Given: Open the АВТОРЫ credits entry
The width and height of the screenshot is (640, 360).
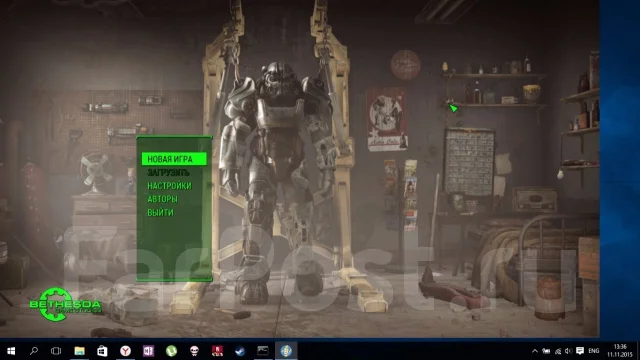Looking at the screenshot, I should click(162, 199).
